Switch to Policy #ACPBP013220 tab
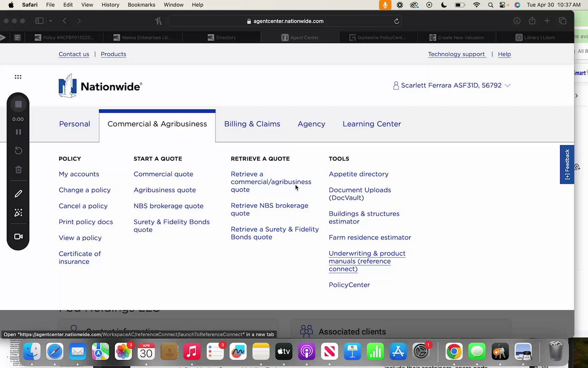588x368 pixels. tap(64, 38)
